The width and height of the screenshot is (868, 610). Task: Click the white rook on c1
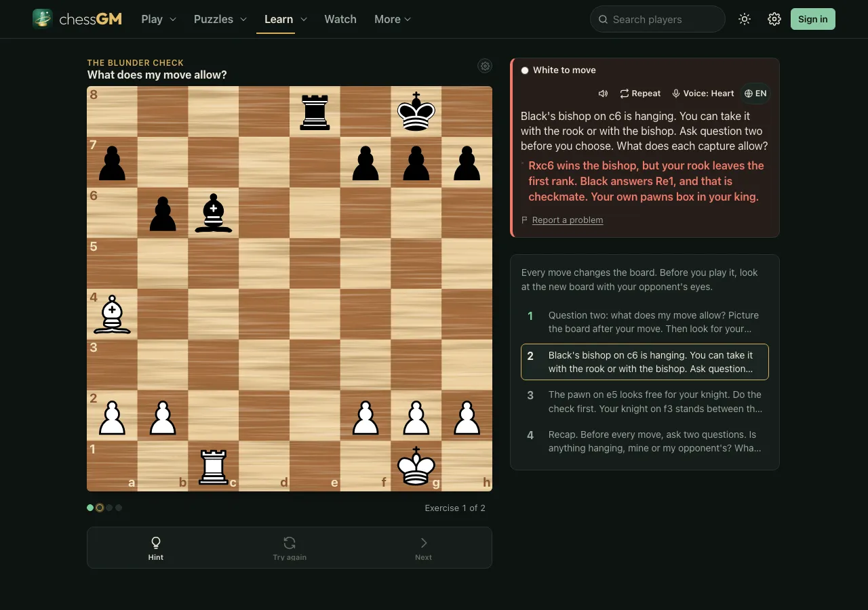pyautogui.click(x=214, y=466)
